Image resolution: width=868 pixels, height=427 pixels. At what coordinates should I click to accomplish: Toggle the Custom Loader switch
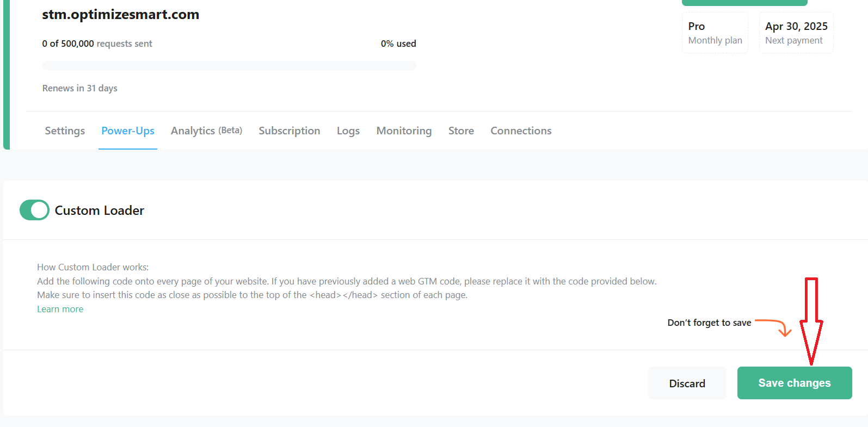(34, 210)
